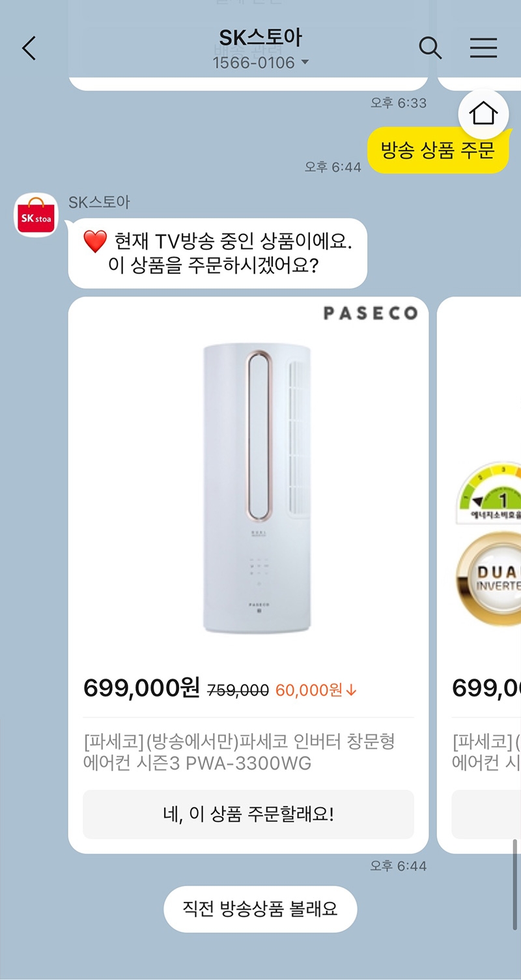Tap the back arrow icon
The image size is (521, 980).
pos(29,49)
